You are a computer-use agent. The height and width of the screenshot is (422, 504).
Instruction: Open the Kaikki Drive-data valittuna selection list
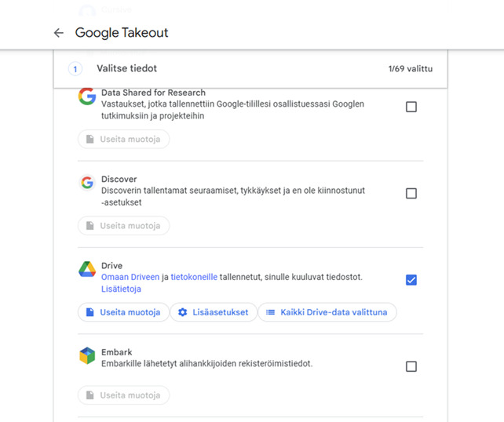click(x=327, y=312)
